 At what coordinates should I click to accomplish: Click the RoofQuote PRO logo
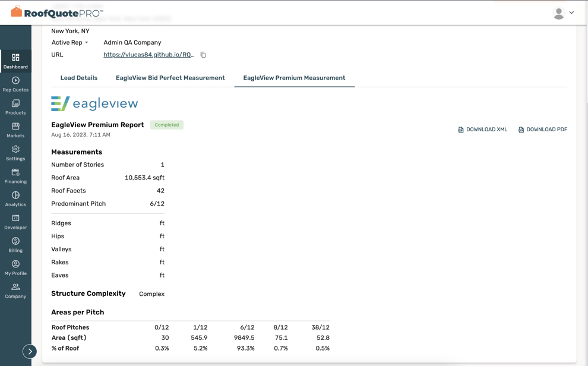coord(57,12)
